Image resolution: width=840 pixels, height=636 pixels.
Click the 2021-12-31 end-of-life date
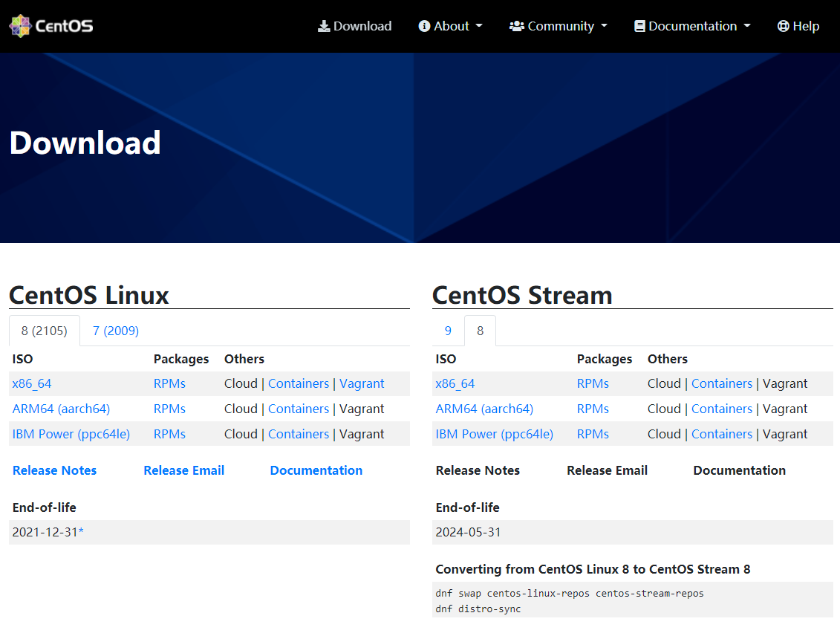coord(45,532)
